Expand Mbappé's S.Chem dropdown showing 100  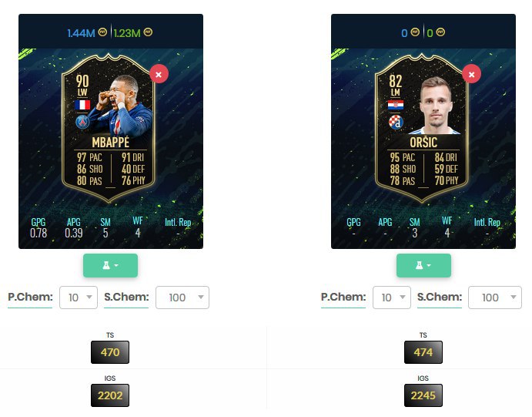point(182,298)
